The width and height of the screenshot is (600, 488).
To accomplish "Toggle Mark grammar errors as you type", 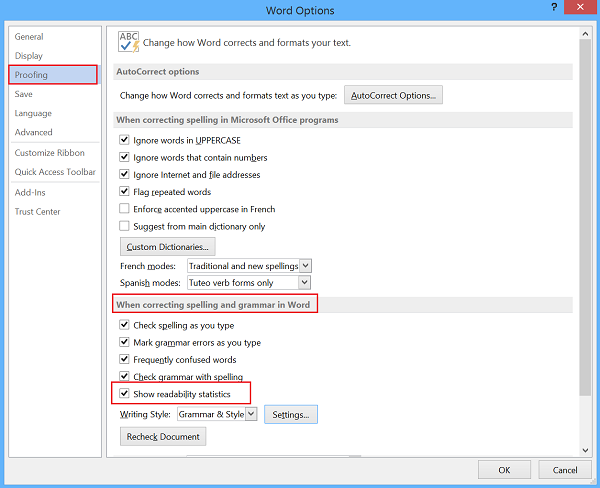I will pos(124,342).
